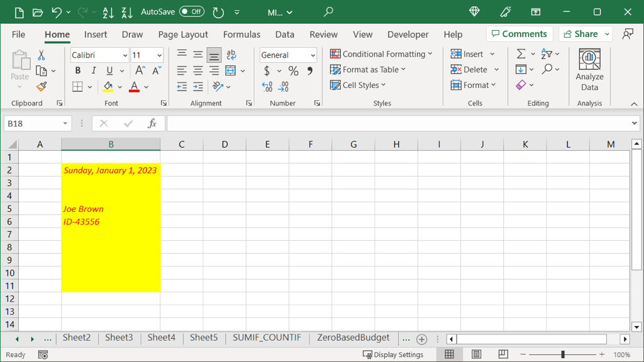Open the General number format dropdown
The image size is (644, 362).
(x=313, y=55)
